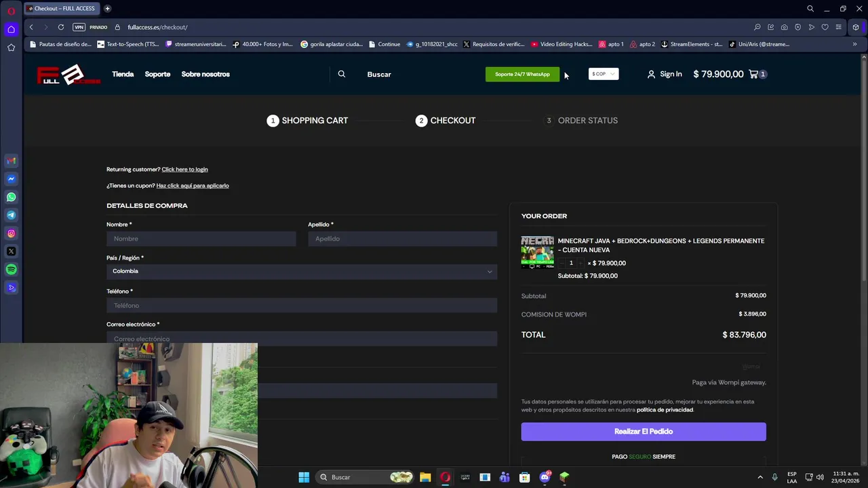Click the address bar URL
The width and height of the screenshot is (868, 488).
pos(157,27)
